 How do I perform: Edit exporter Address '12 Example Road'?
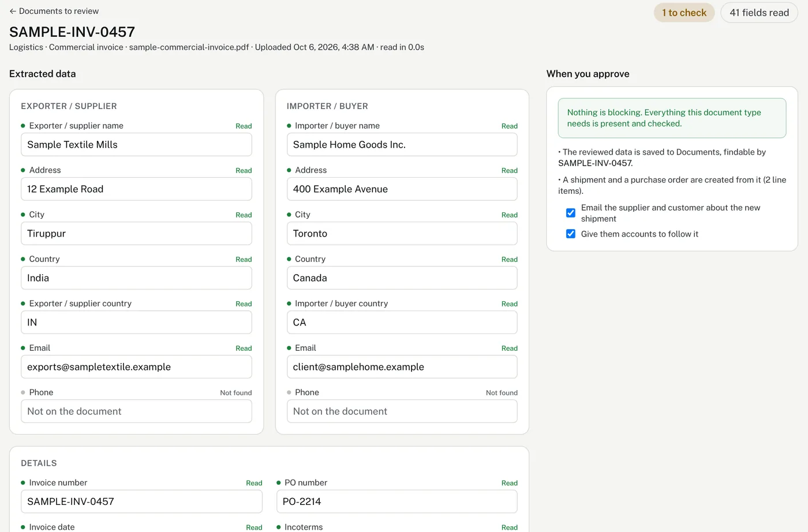pos(136,189)
